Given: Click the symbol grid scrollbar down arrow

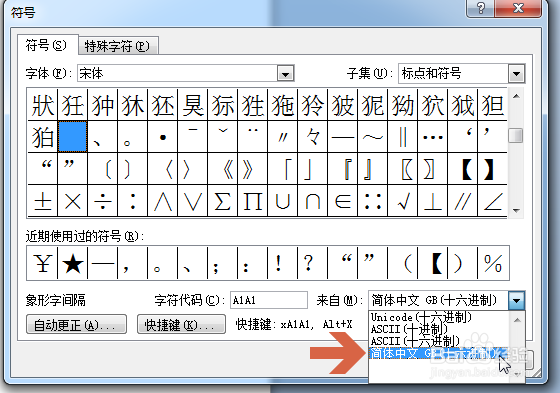Looking at the screenshot, I should 516,210.
